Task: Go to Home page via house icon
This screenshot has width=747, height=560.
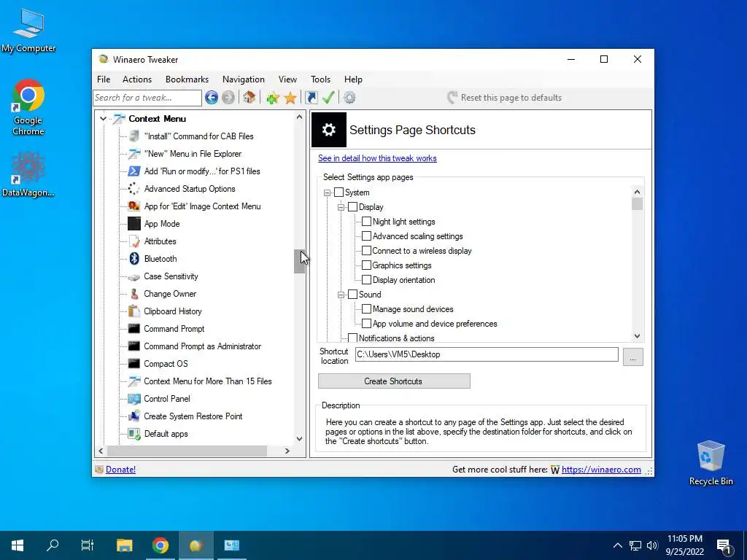Action: pyautogui.click(x=249, y=98)
